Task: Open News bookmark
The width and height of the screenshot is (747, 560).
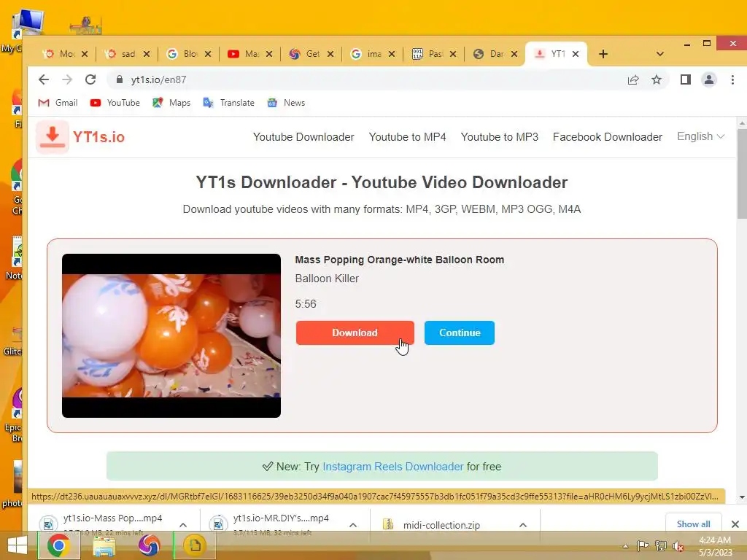Action: (286, 103)
